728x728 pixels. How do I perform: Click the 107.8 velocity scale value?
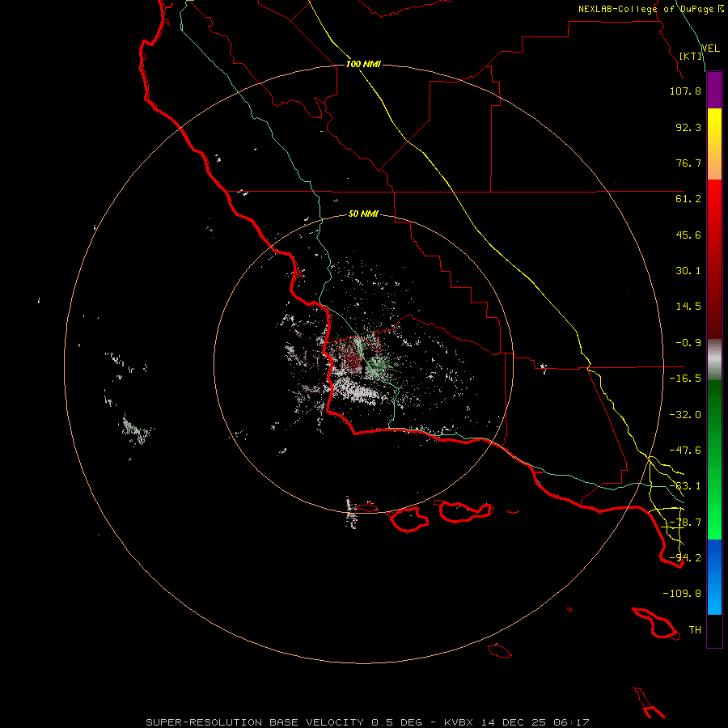coord(685,91)
